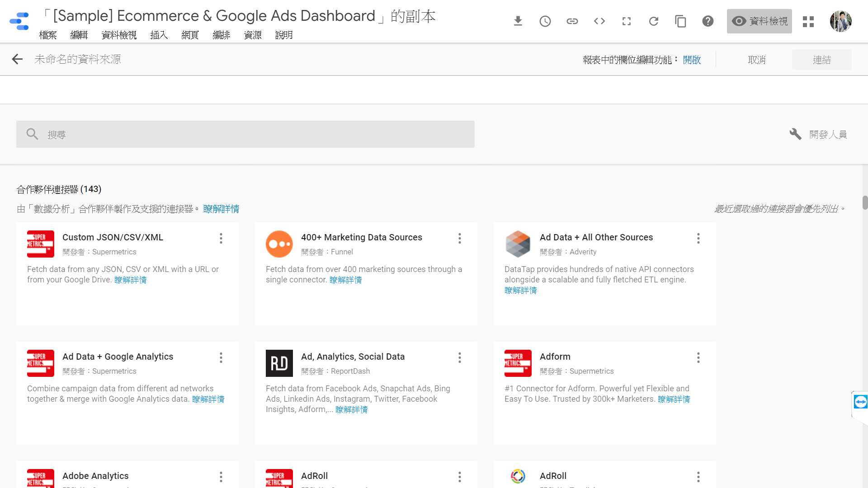Open the 插入 menu
The image size is (868, 488).
(x=159, y=35)
